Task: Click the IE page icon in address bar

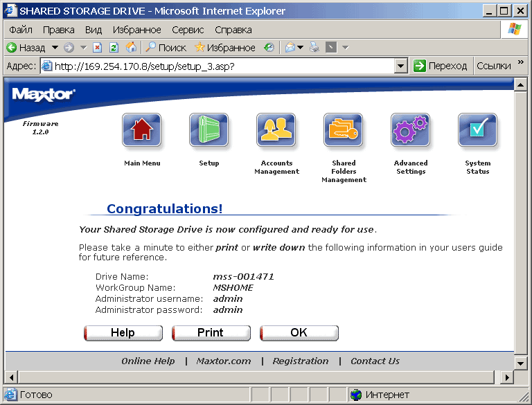Action: (x=47, y=66)
